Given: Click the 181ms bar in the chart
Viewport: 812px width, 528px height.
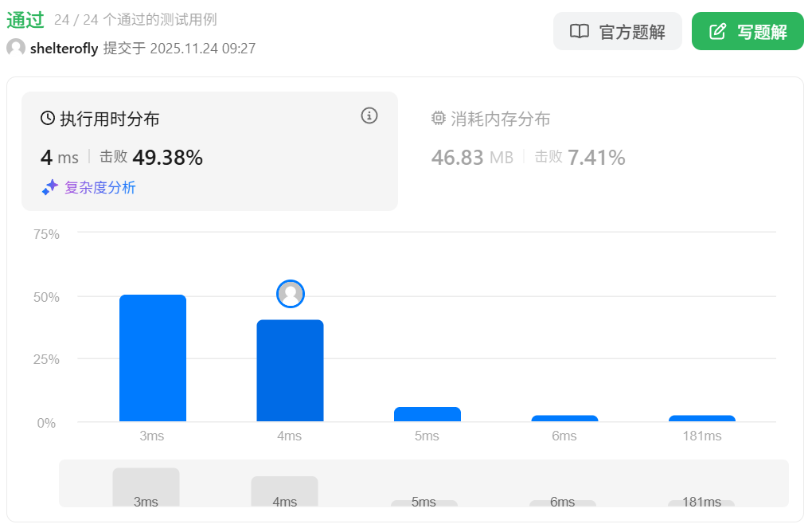Looking at the screenshot, I should (x=701, y=418).
